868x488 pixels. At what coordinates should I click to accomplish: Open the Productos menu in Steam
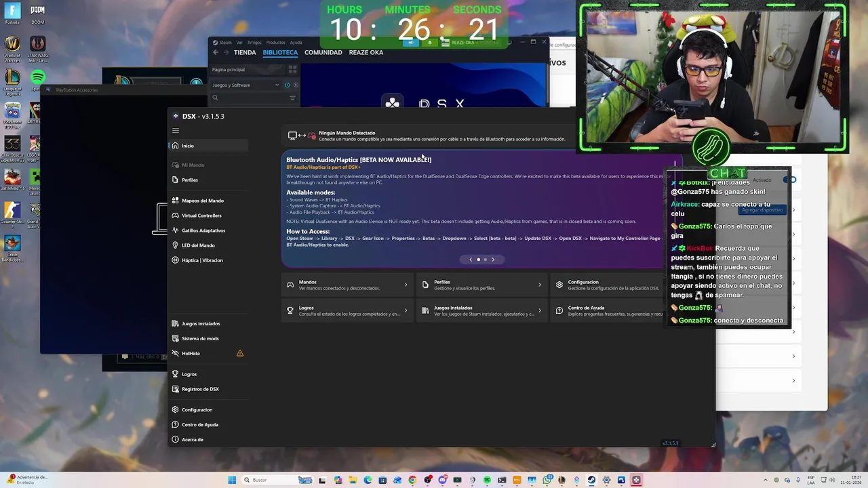click(x=276, y=43)
